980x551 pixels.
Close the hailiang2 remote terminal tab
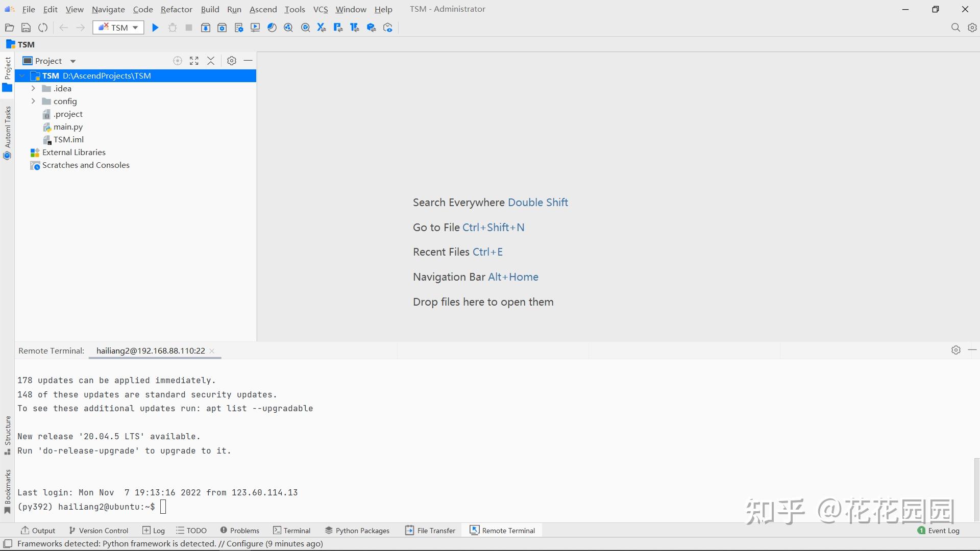pyautogui.click(x=212, y=351)
